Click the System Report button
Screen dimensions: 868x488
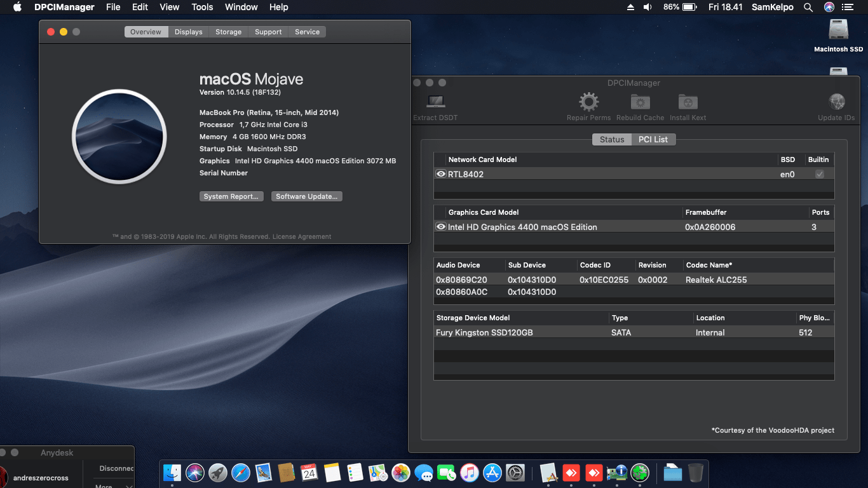point(231,196)
